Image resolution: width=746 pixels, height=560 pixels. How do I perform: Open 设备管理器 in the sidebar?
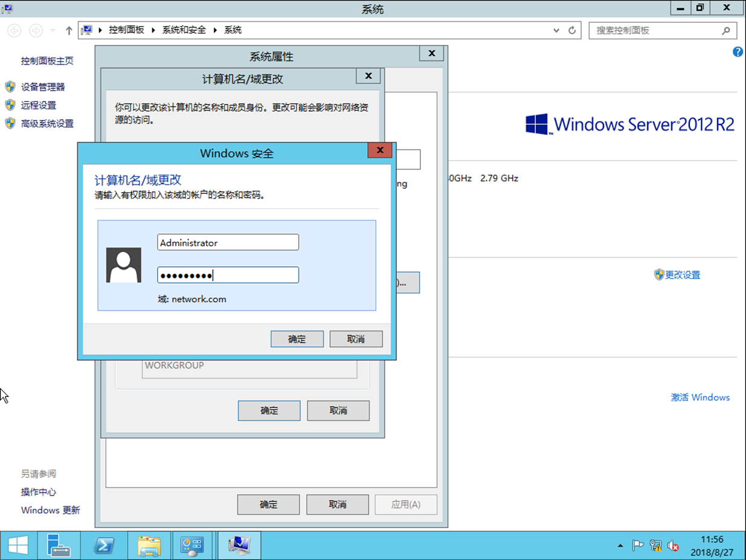tap(43, 87)
